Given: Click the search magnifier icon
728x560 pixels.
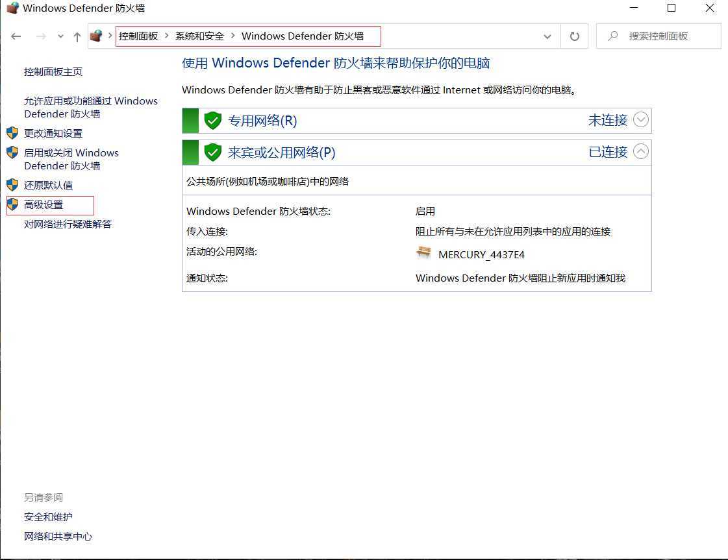Looking at the screenshot, I should (613, 36).
